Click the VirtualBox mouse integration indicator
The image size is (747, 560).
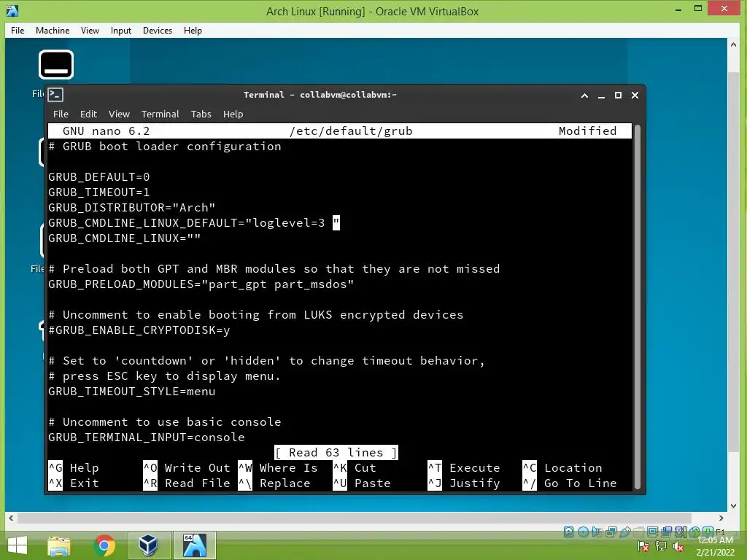(x=694, y=532)
